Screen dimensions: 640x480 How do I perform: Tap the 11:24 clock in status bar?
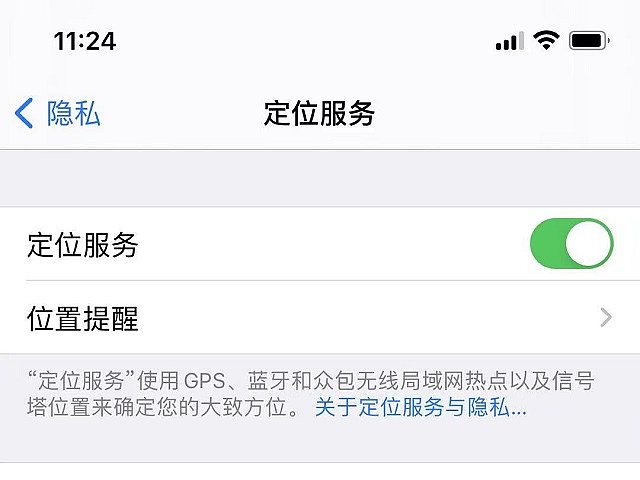coord(85,42)
